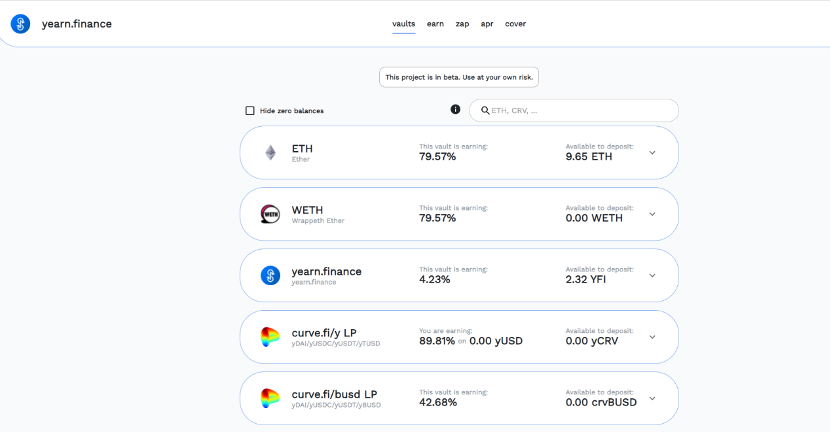The height and width of the screenshot is (432, 830).
Task: Click the ETH vault 79.57% rate
Action: (437, 157)
